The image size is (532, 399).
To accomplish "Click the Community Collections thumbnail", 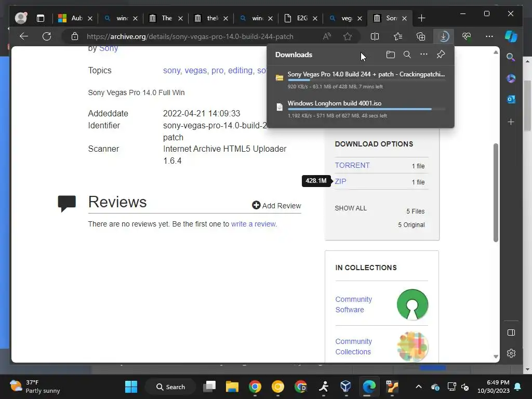I will [x=412, y=347].
